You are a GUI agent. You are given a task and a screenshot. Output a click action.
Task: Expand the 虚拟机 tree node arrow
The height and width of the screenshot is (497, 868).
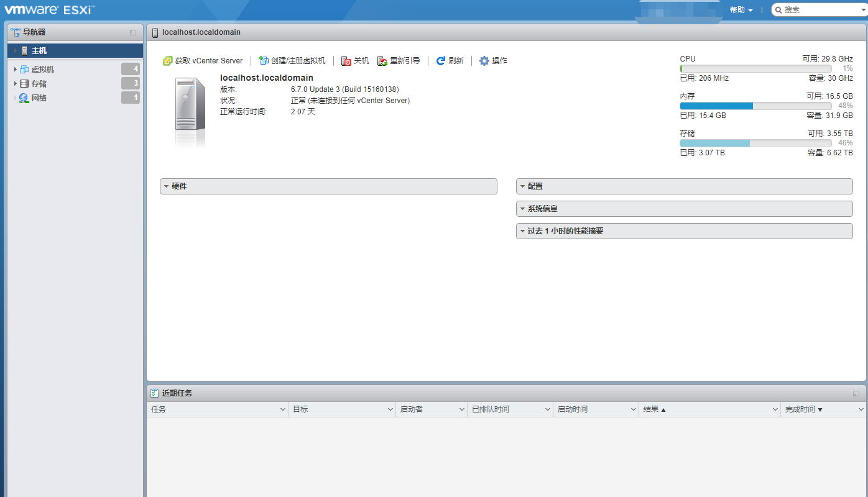point(15,69)
